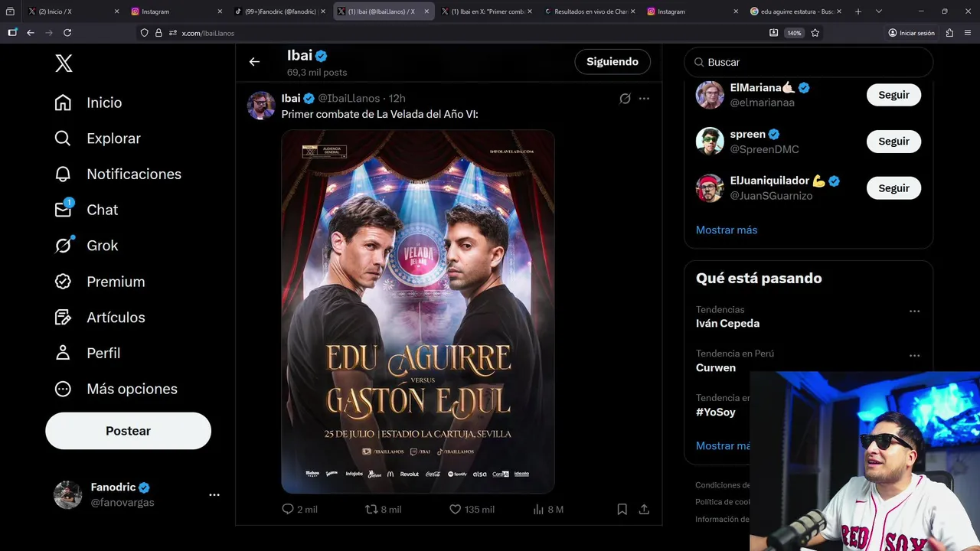Close the Ibai (@IbaiLlanos) browser tab
The image size is (980, 551).
click(x=427, y=11)
